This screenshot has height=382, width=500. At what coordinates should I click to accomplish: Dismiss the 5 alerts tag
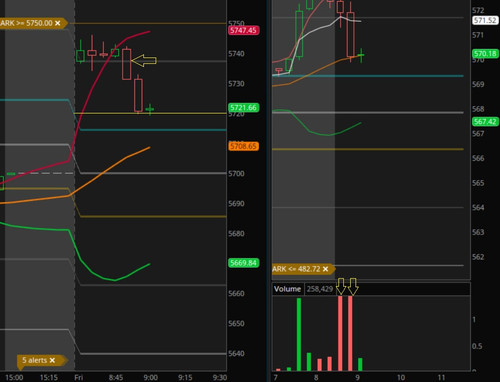click(x=52, y=360)
